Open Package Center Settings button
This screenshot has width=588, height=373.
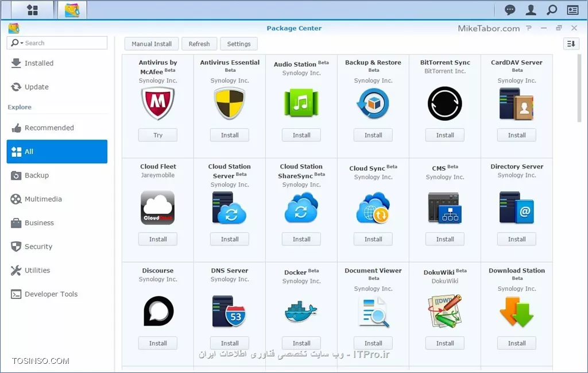point(238,44)
